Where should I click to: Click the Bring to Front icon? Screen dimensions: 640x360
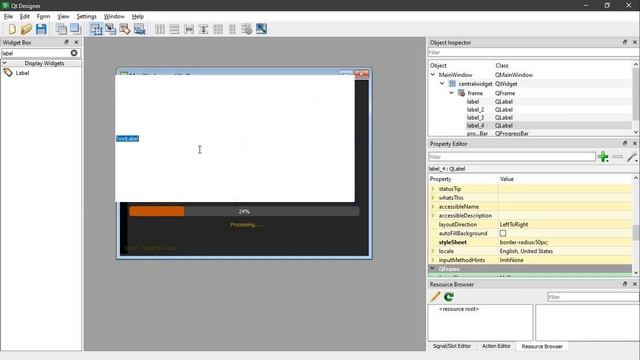point(75,29)
